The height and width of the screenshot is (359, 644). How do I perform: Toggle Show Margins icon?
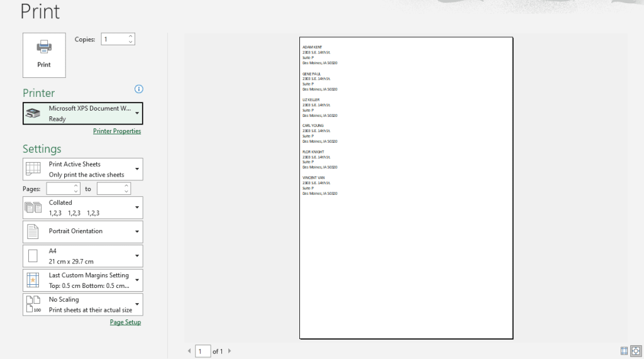click(624, 351)
